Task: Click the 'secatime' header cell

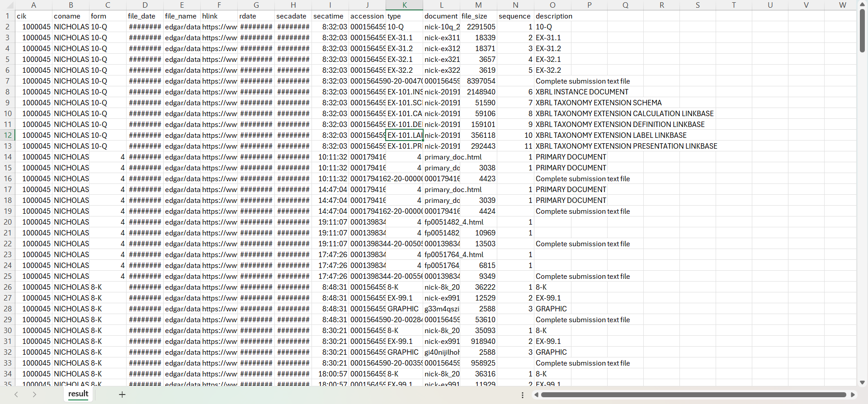Action: point(330,16)
